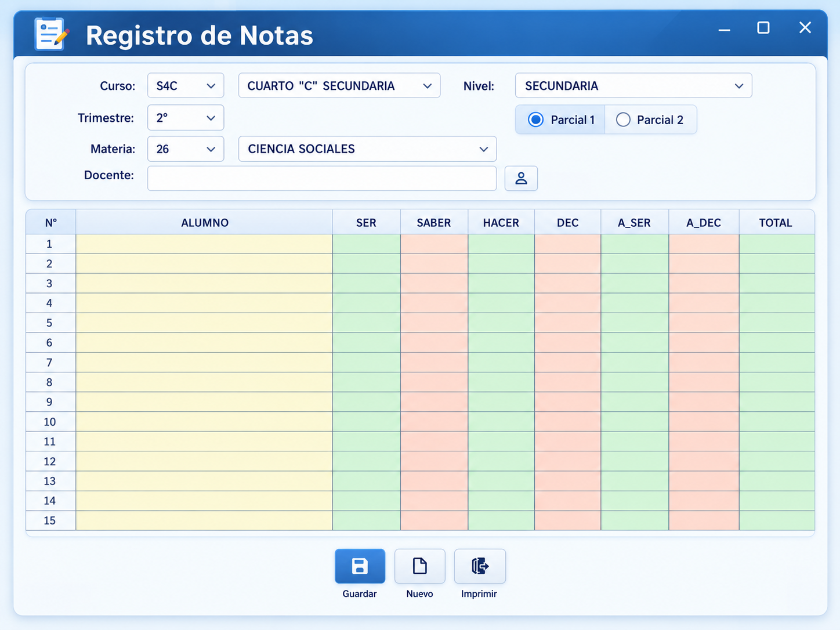Click the Imprimir export icon
The width and height of the screenshot is (840, 630).
pyautogui.click(x=480, y=566)
